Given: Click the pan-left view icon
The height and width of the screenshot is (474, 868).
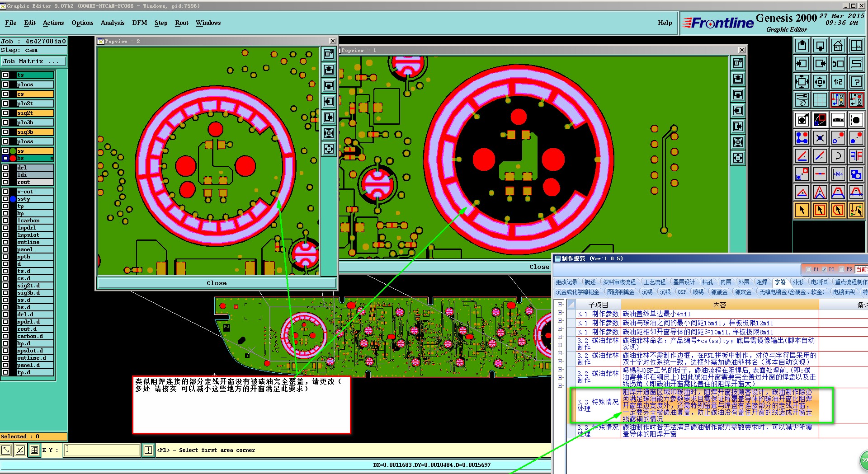Looking at the screenshot, I should (x=802, y=64).
